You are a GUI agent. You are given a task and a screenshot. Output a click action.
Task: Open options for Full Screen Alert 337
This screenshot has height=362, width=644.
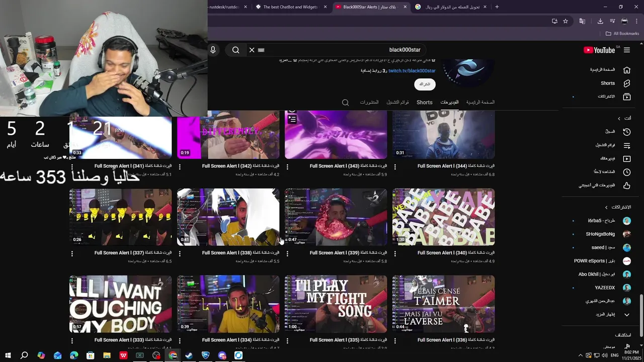pyautogui.click(x=72, y=253)
